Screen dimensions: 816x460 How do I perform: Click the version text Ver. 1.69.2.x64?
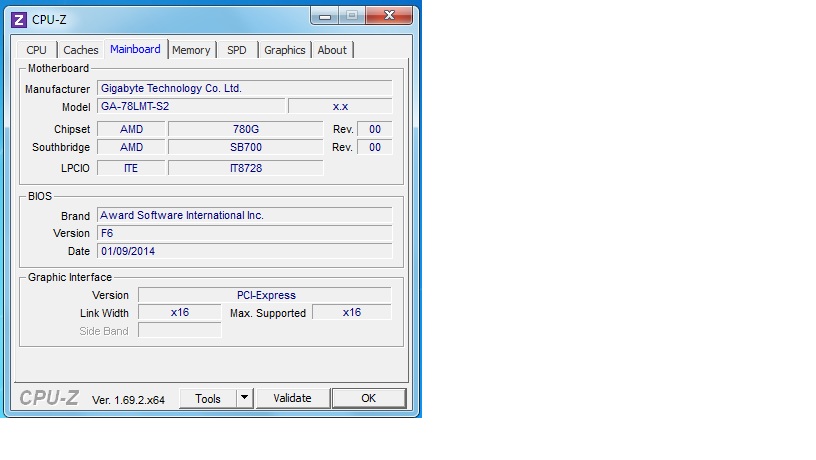tap(129, 400)
